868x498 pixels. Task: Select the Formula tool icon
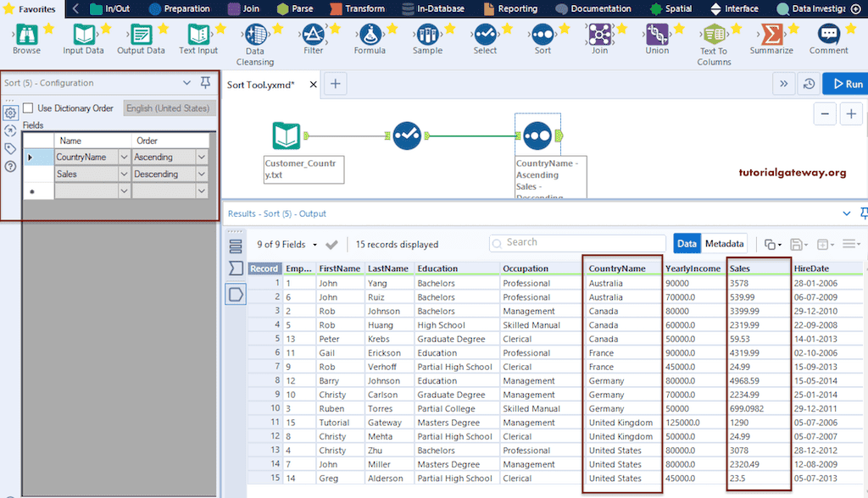tap(369, 34)
